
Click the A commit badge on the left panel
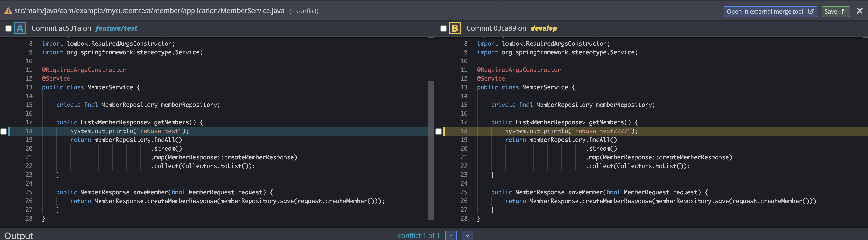(20, 28)
